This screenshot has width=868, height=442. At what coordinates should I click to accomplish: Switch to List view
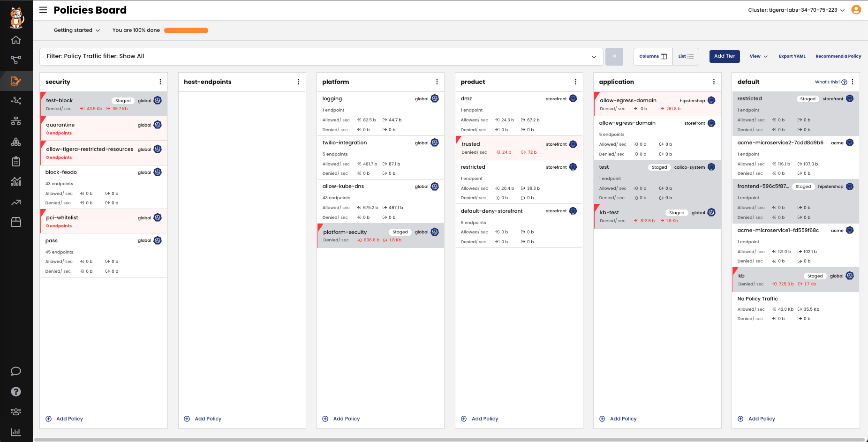(686, 56)
